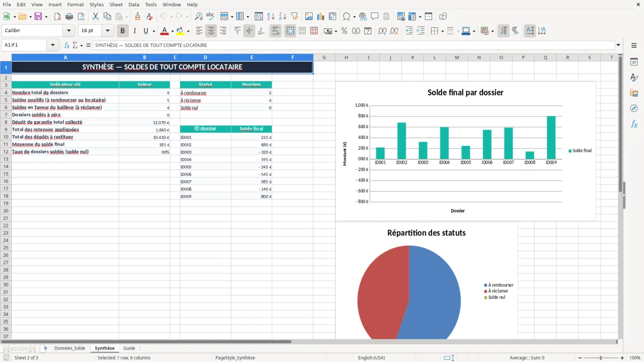The height and width of the screenshot is (362, 644).
Task: Open the Styles menu
Action: pos(97,4)
